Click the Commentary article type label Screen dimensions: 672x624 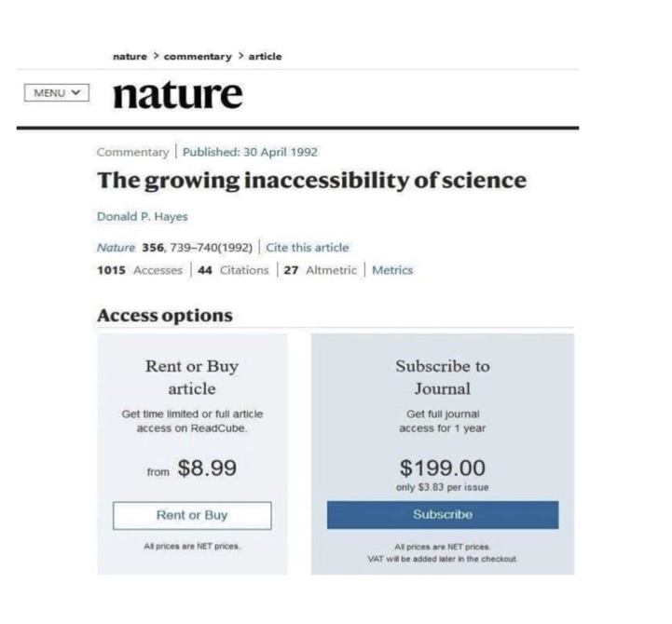(x=132, y=152)
